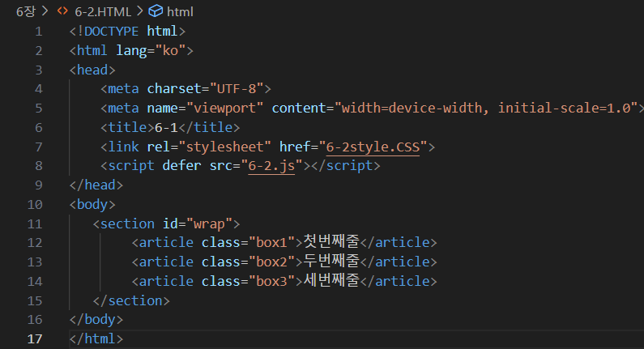Click the 두번째줄 text

coord(331,261)
